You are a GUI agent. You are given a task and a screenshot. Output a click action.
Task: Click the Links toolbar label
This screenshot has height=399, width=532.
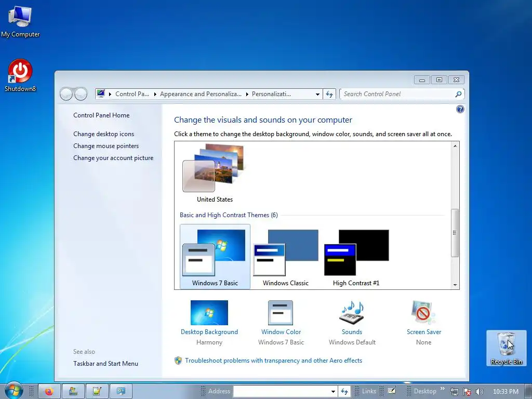(369, 391)
